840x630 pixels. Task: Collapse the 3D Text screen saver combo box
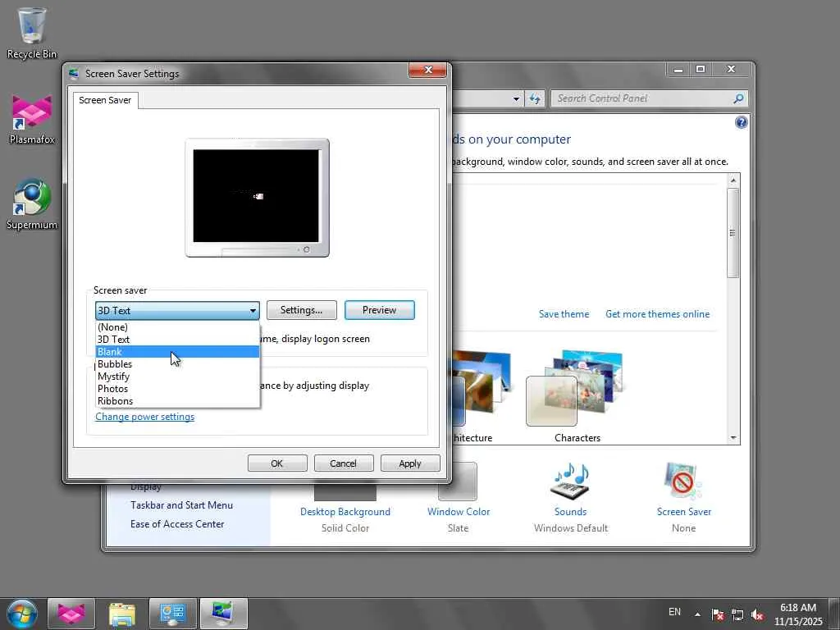coord(177,310)
